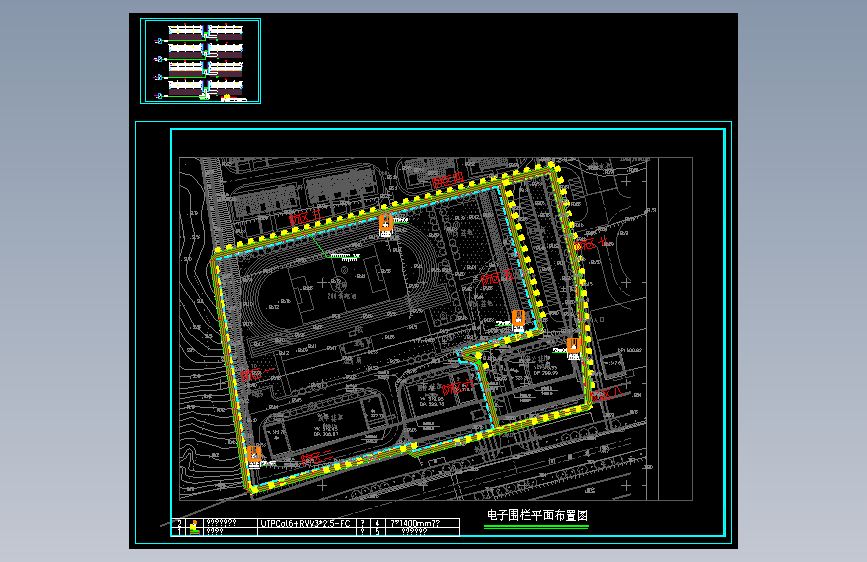867x562 pixels.
Task: Select the red 防区二 zone label
Action: click(317, 458)
